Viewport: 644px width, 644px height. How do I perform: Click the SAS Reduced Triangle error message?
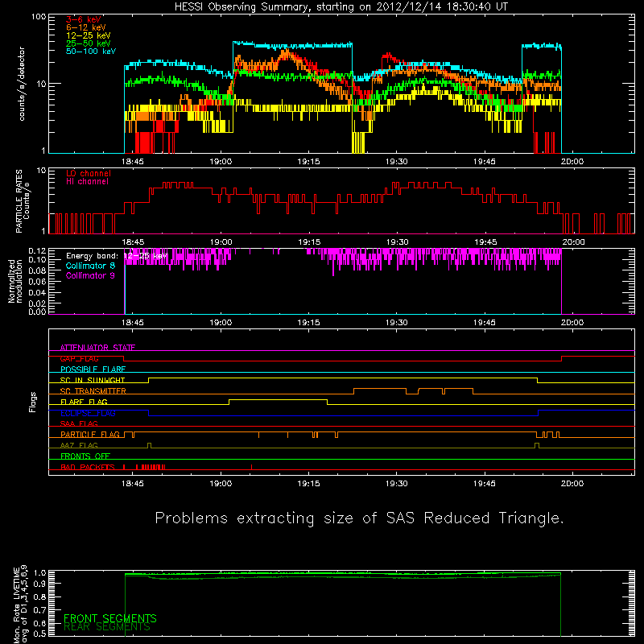pos(359,518)
